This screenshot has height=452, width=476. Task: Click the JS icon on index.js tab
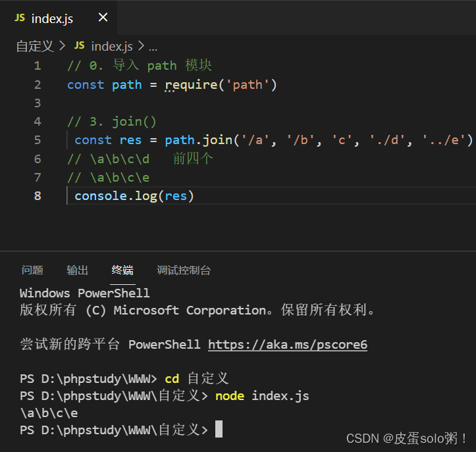pos(20,18)
